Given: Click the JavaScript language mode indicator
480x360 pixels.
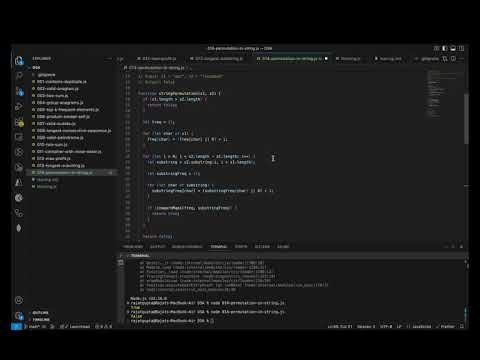Looking at the screenshot, I should point(419,327).
